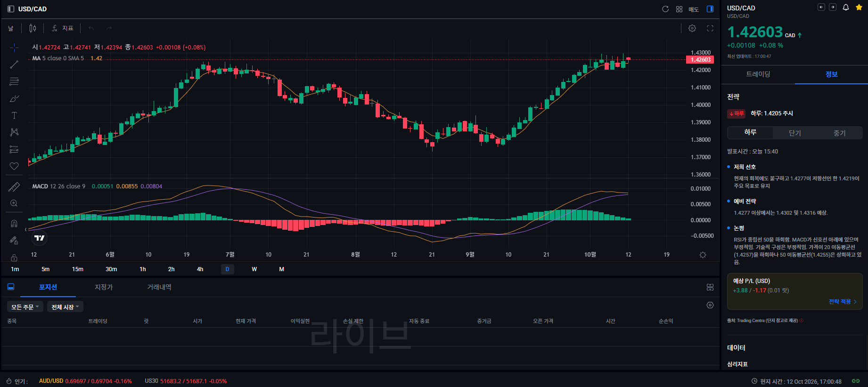Open the MACD 12 26 close 9 legend

pyautogui.click(x=59, y=186)
